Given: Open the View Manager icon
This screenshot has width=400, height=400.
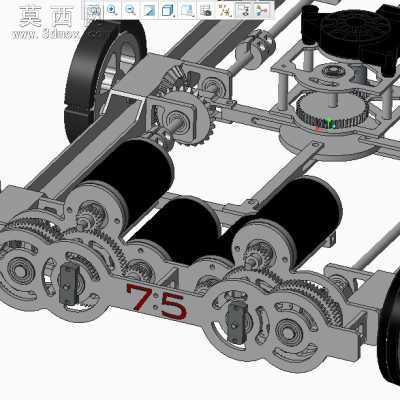Looking at the screenshot, I should [x=206, y=11].
